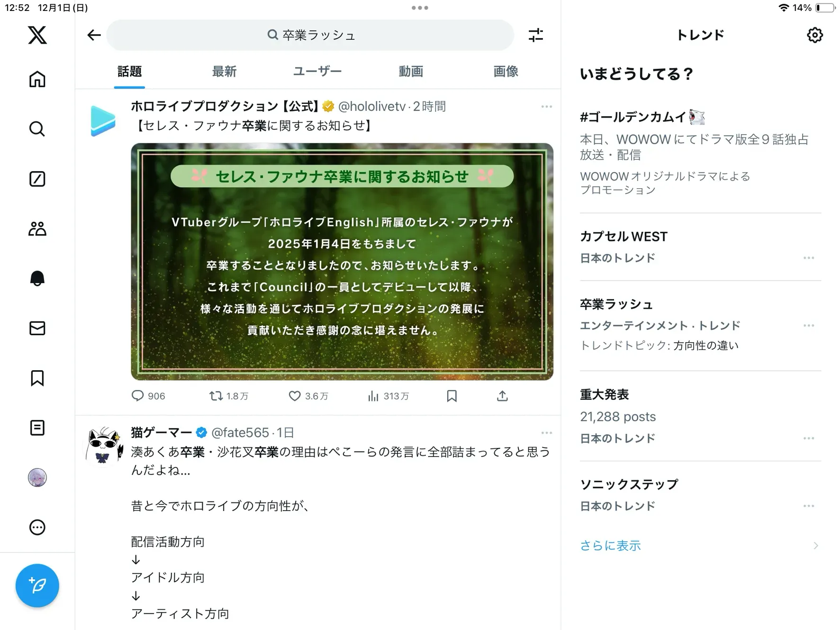840x630 pixels.
Task: Switch to the 最新 tab
Action: tap(224, 72)
